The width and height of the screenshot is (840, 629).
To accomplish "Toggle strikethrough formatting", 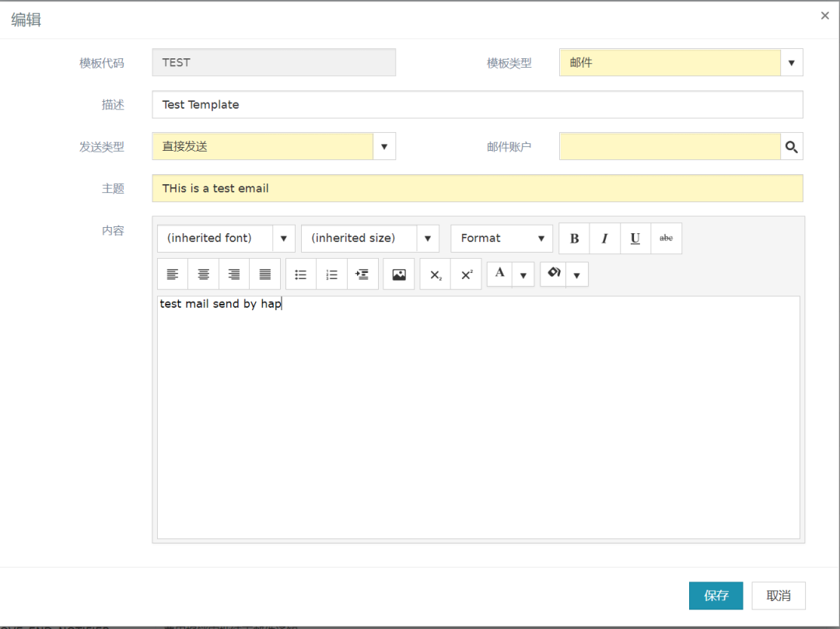I will [x=666, y=238].
